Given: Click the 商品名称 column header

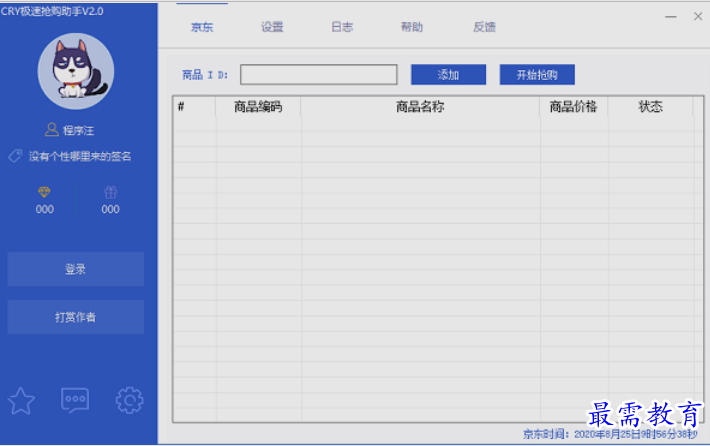Looking at the screenshot, I should tap(420, 107).
